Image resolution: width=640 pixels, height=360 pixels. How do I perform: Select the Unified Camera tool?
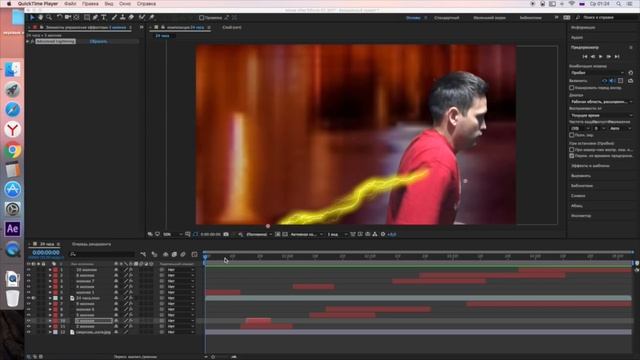pyautogui.click(x=68, y=18)
